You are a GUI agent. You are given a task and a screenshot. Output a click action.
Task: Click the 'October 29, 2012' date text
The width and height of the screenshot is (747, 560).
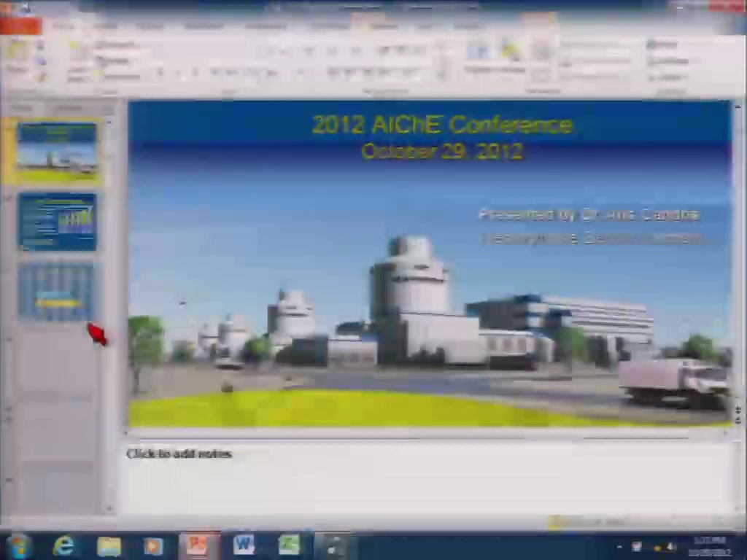[x=442, y=152]
